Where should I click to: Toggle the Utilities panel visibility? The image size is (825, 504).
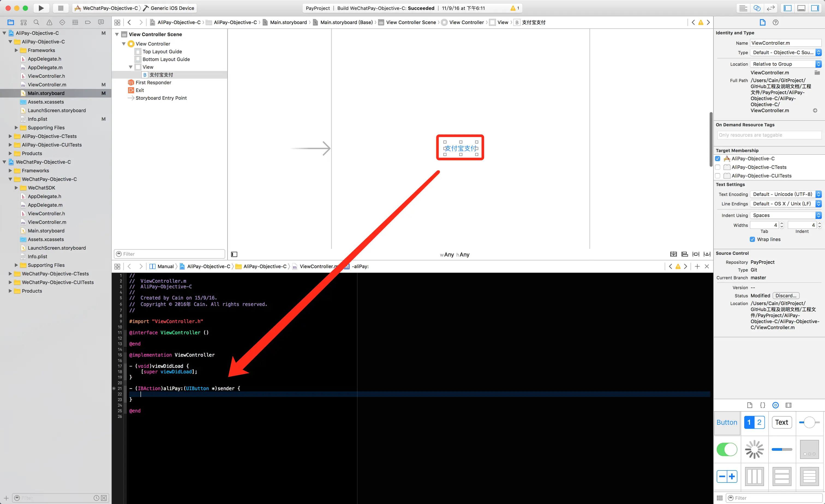(815, 8)
